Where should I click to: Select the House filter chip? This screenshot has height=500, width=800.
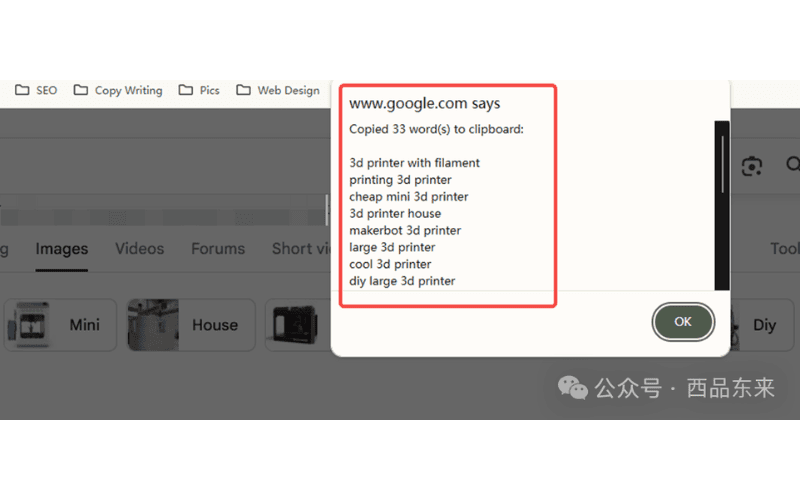pyautogui.click(x=191, y=324)
